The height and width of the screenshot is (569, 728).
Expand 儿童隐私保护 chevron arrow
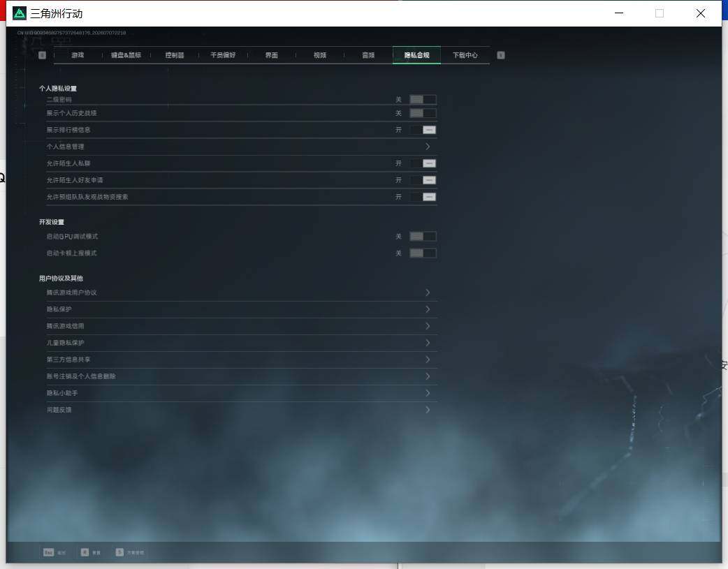(428, 343)
